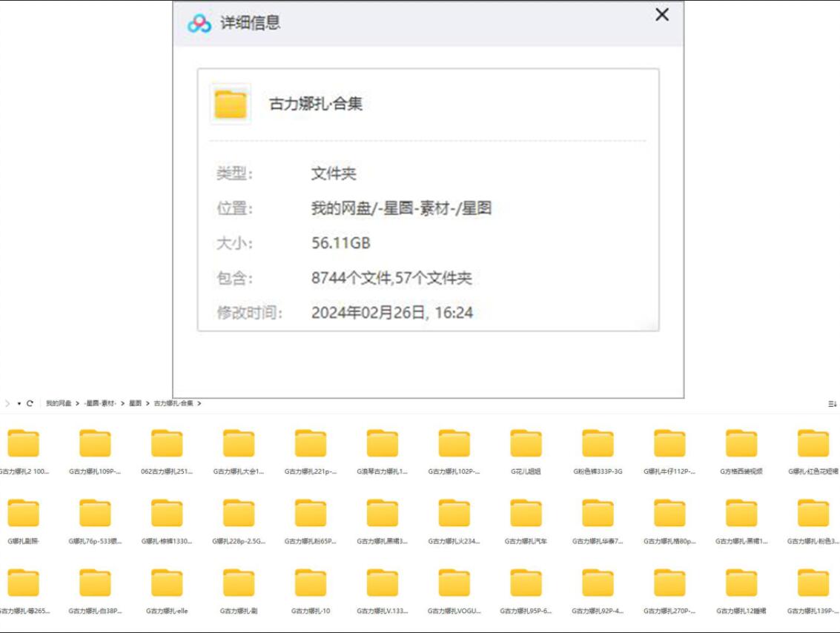
Task: Select the G古力娜扎109P folder
Action: click(95, 452)
